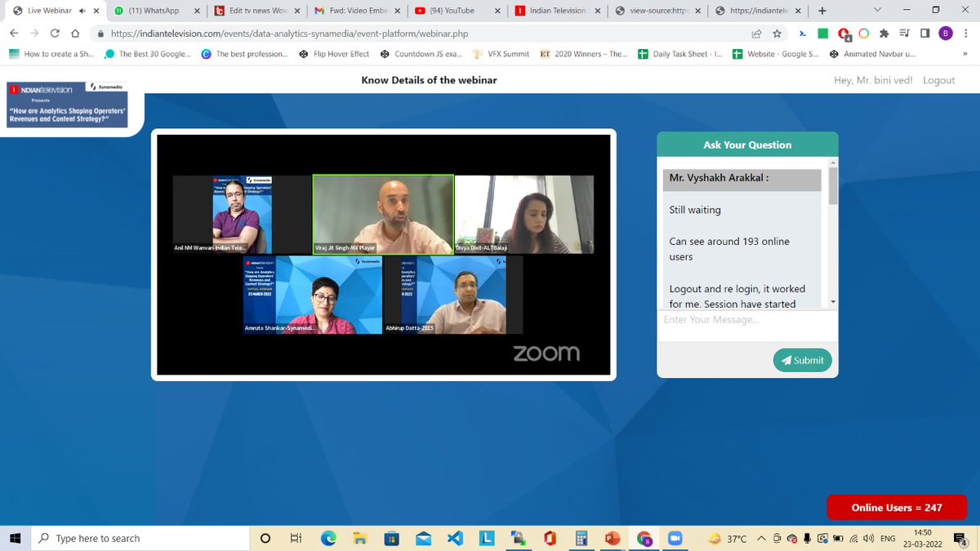Click the chat scrollbar down arrow
The height and width of the screenshot is (551, 980).
click(x=833, y=303)
